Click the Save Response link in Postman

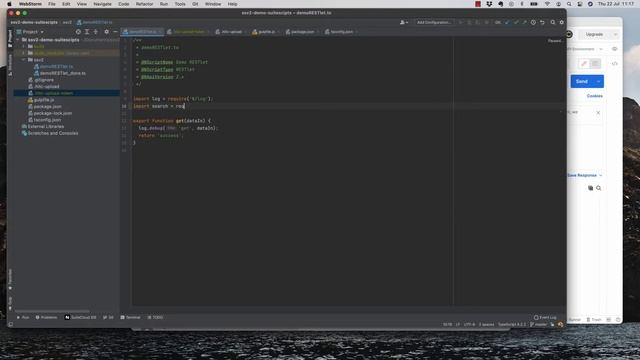tap(582, 175)
